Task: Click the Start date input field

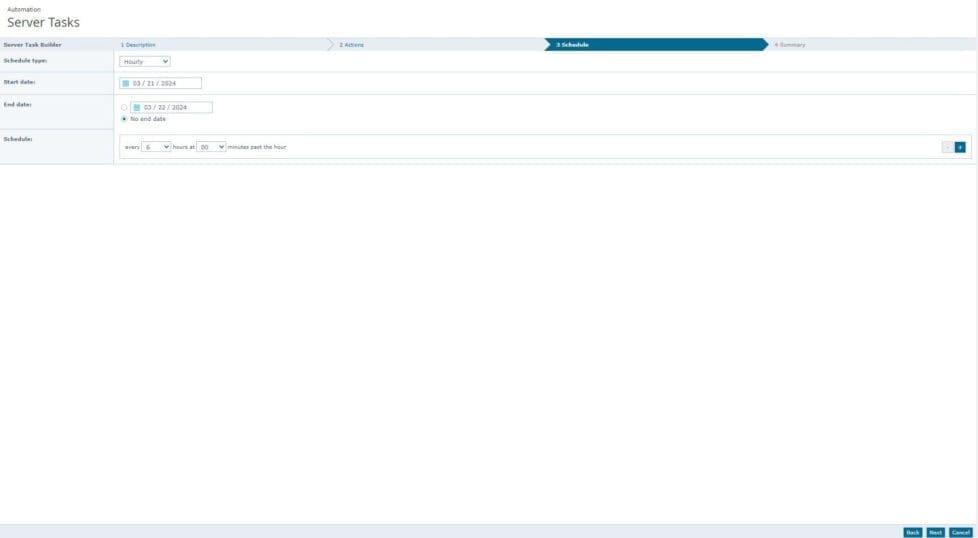Action: pyautogui.click(x=165, y=84)
